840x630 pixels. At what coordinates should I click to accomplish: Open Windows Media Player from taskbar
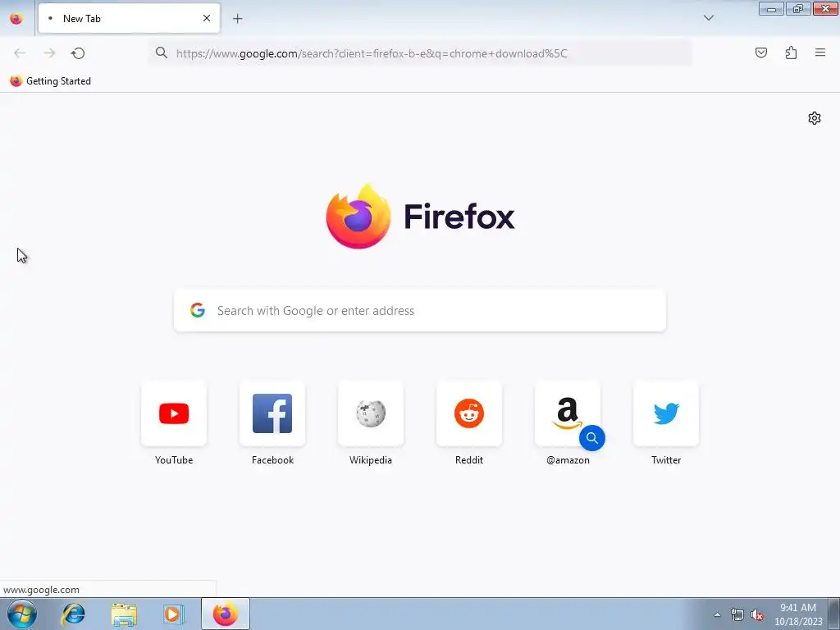[x=174, y=614]
